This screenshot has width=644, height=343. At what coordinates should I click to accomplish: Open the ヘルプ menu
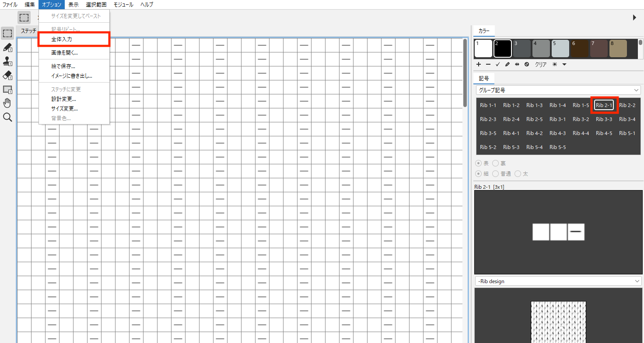pos(147,5)
